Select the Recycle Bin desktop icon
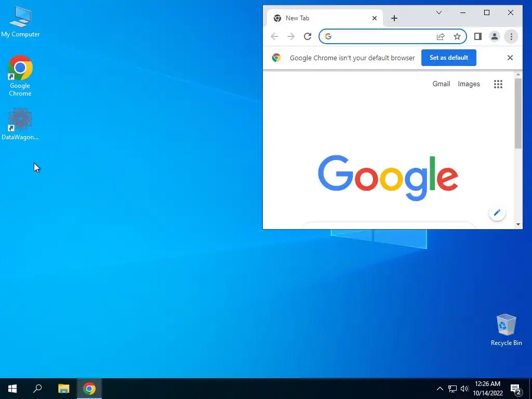Screen dimensions: 532x399 506,330
